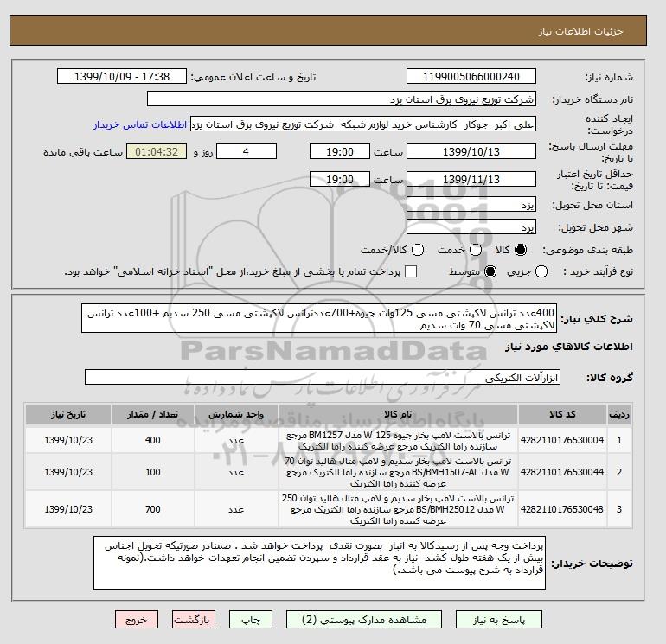Viewport: 666px width, 644px height.
Task: Select the خدمت radio button
Action: 476,250
